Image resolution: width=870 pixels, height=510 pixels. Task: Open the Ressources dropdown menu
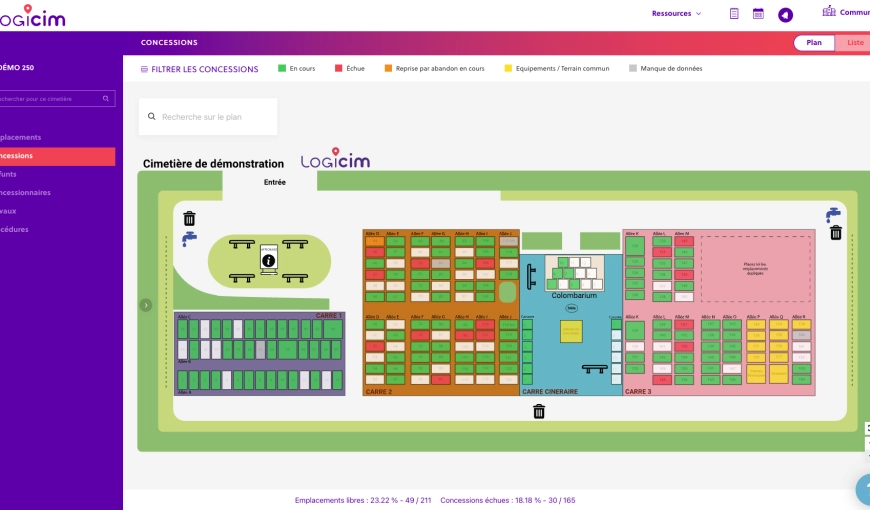tap(676, 13)
